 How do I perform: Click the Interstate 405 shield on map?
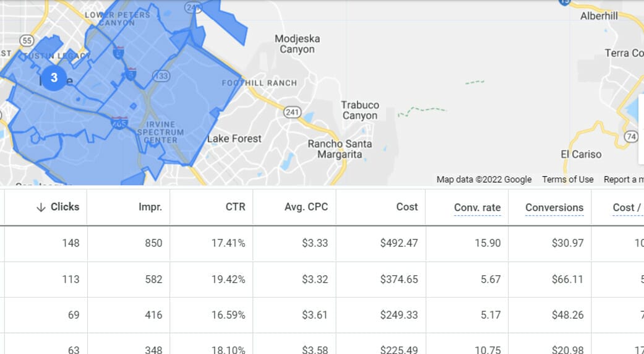tap(120, 123)
